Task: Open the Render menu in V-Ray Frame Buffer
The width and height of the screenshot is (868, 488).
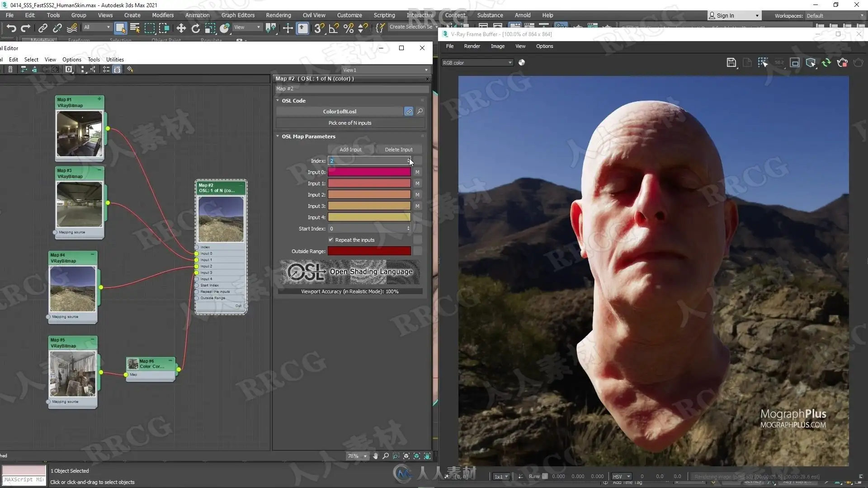Action: pos(472,46)
